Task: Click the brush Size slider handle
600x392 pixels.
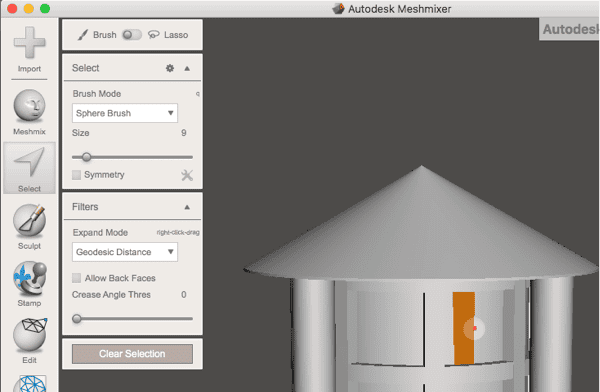Action: (86, 157)
